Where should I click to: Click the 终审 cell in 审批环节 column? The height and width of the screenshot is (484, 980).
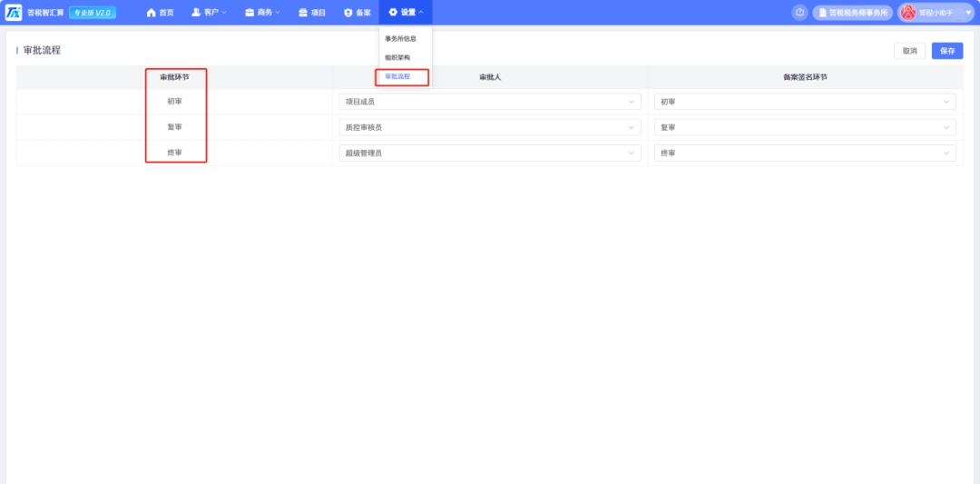tap(174, 153)
